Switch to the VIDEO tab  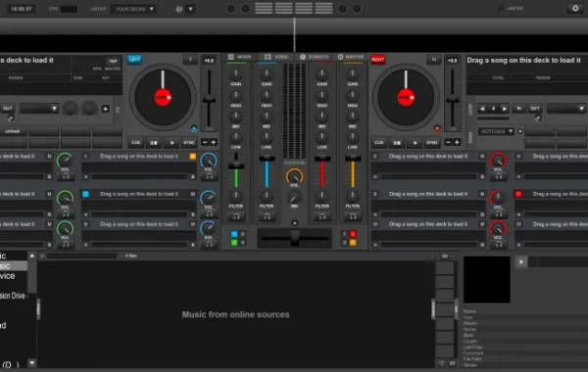276,57
